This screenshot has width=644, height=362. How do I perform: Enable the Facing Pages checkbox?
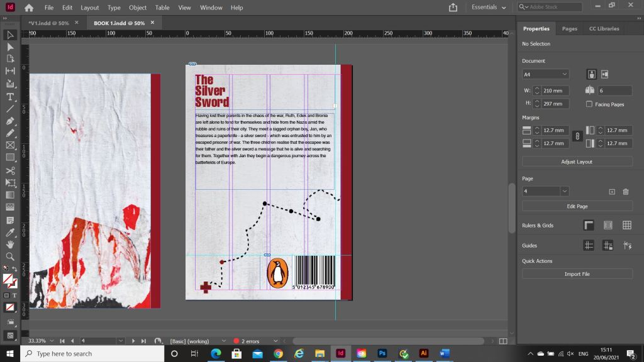click(589, 104)
